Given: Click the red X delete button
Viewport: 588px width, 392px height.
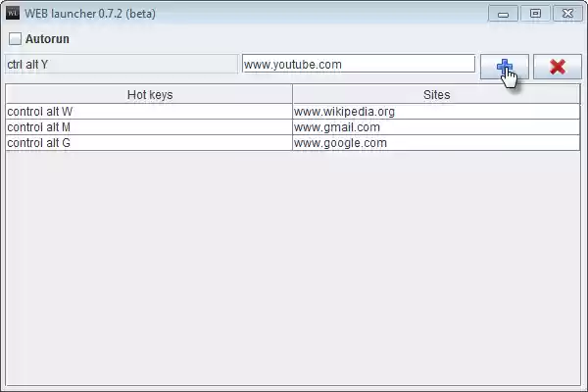Looking at the screenshot, I should tap(558, 67).
